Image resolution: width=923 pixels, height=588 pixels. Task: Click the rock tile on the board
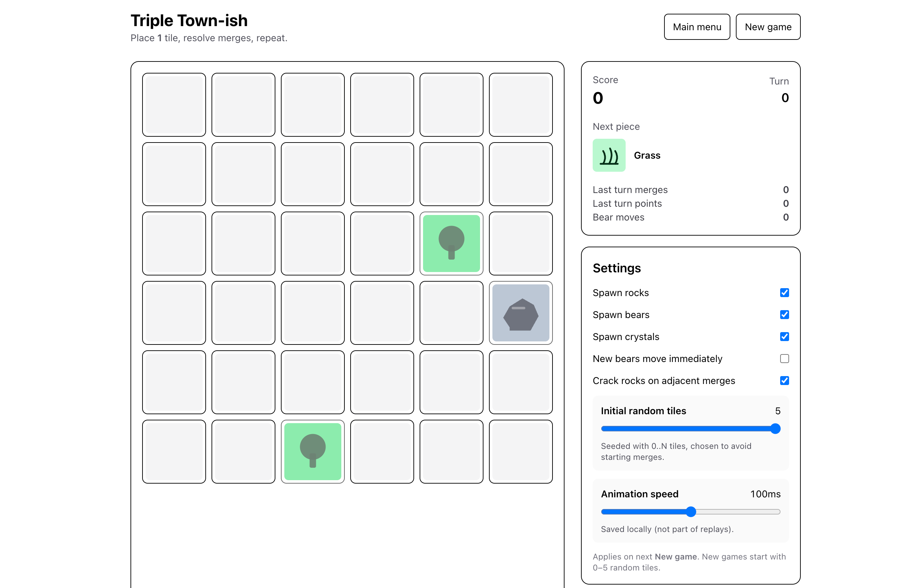click(521, 313)
